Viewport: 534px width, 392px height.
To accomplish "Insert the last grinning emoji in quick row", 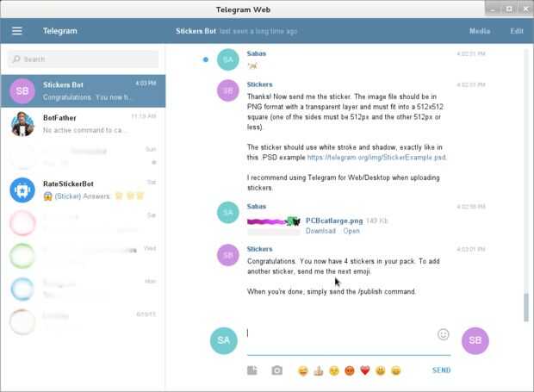I will [x=395, y=370].
